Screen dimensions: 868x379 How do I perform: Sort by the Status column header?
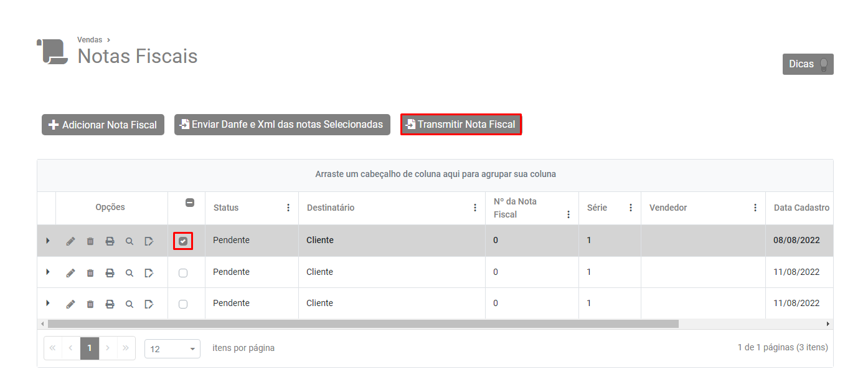pyautogui.click(x=226, y=208)
